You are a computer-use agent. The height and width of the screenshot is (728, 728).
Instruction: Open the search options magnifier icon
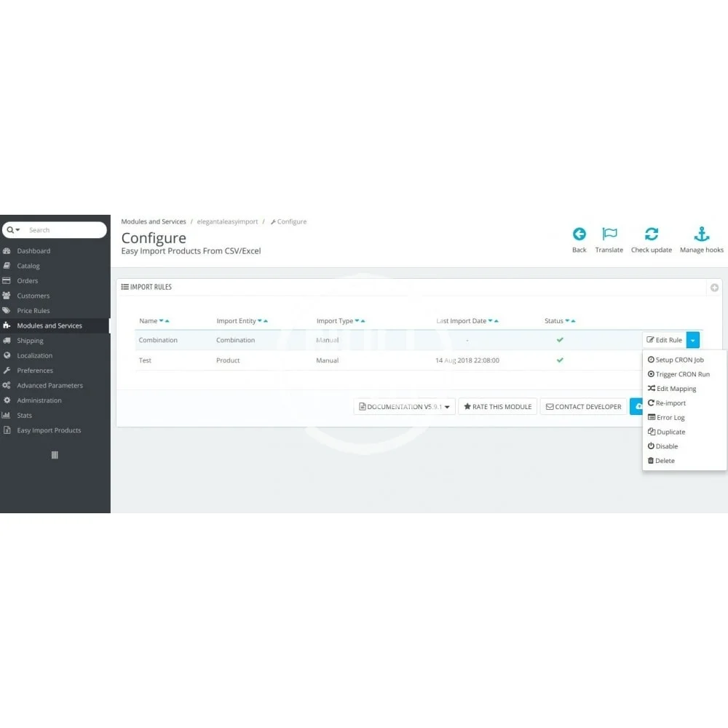pos(12,230)
